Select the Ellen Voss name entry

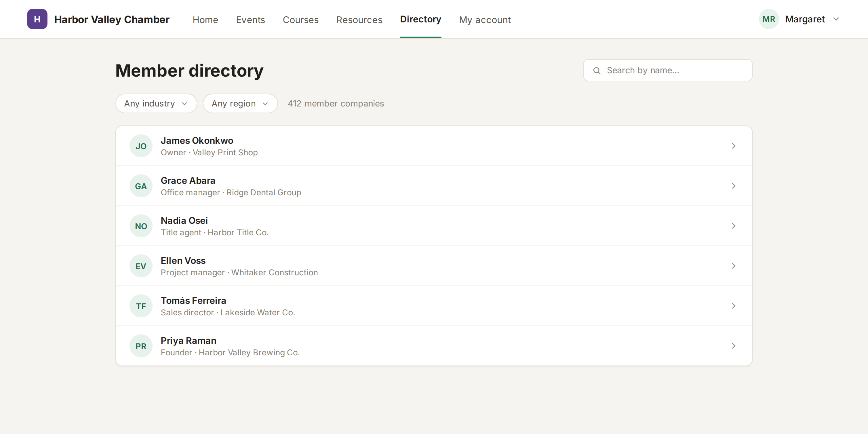tap(183, 260)
